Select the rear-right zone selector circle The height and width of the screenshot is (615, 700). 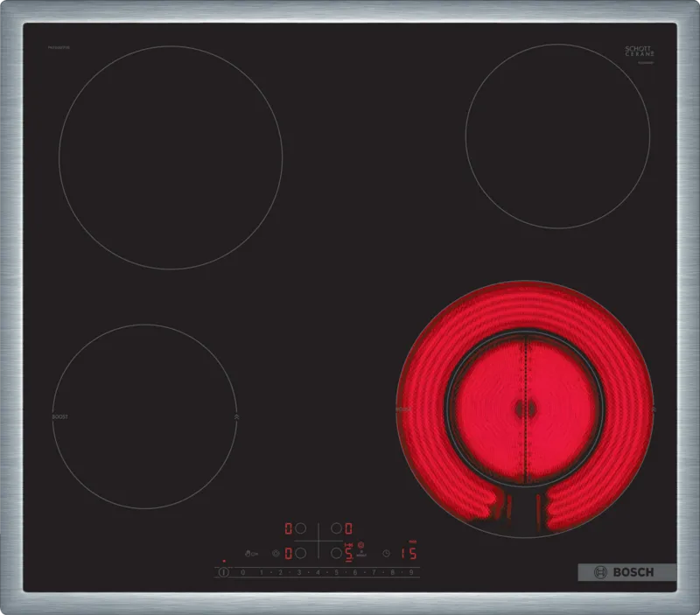coord(335,528)
